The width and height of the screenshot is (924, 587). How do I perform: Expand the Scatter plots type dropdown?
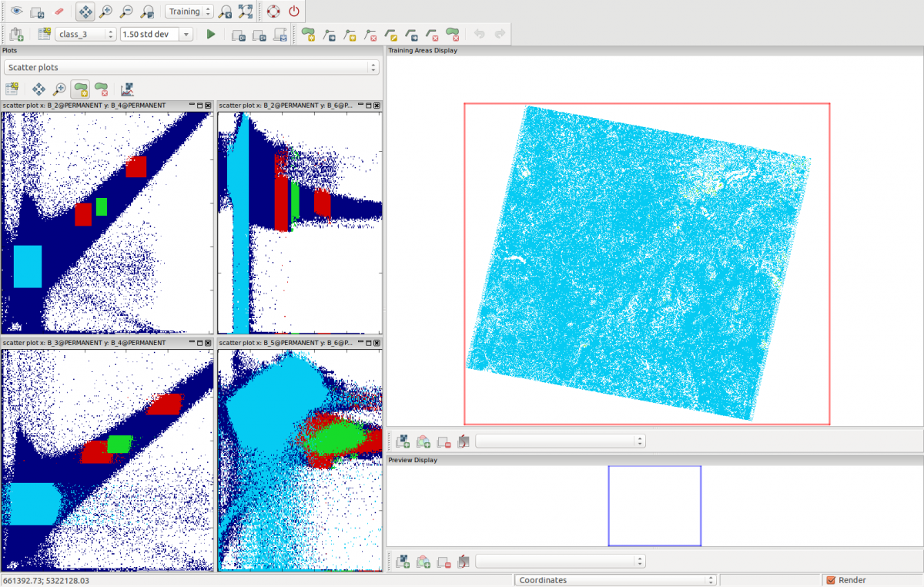point(191,67)
